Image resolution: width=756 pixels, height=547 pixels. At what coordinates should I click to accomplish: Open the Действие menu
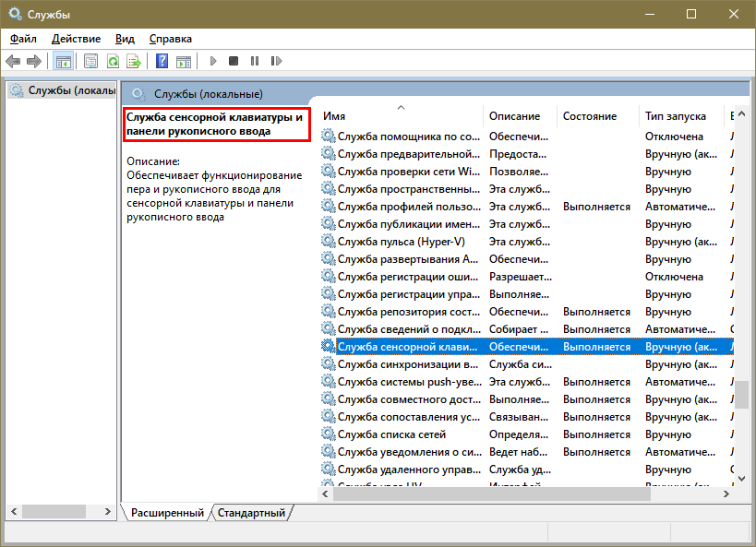tap(77, 39)
